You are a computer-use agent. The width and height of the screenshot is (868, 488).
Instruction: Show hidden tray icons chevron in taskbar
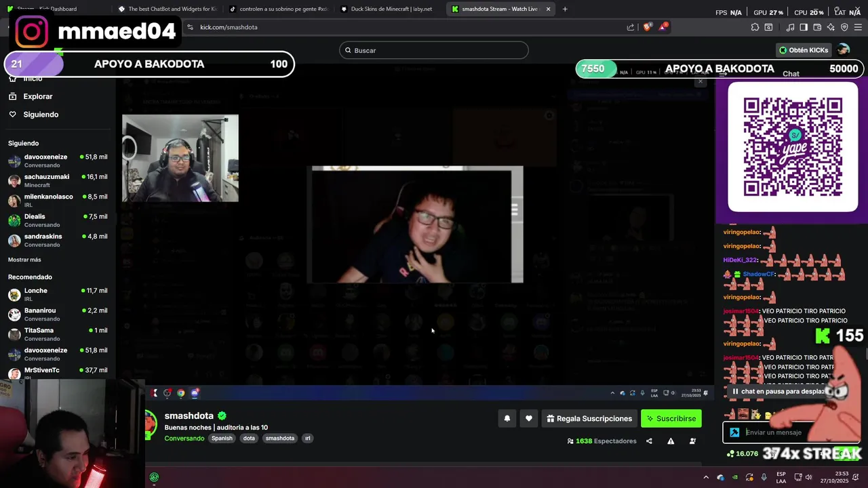(x=706, y=477)
